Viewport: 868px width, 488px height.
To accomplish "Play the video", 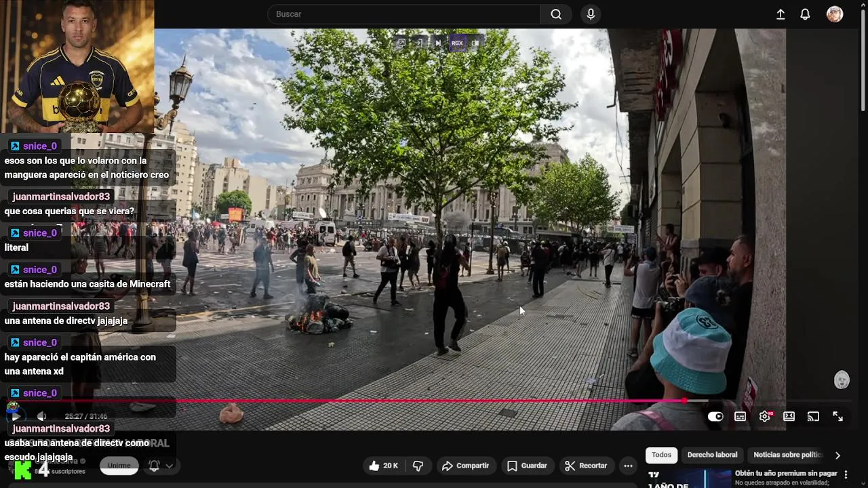I will [15, 416].
